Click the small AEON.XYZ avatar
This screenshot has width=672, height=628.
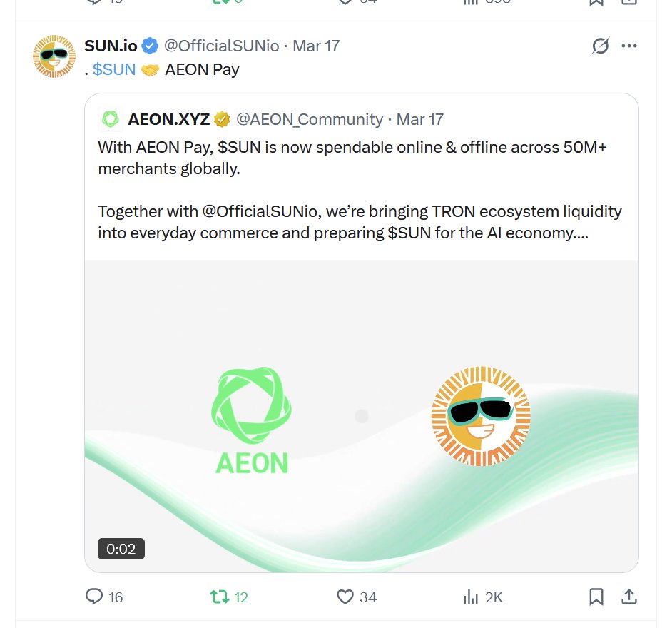(110, 119)
